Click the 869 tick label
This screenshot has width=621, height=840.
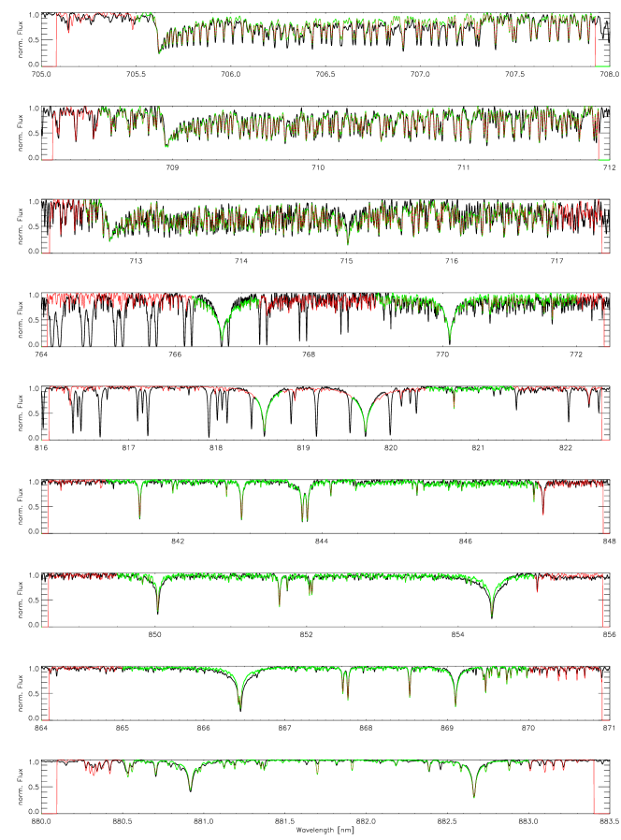point(447,728)
